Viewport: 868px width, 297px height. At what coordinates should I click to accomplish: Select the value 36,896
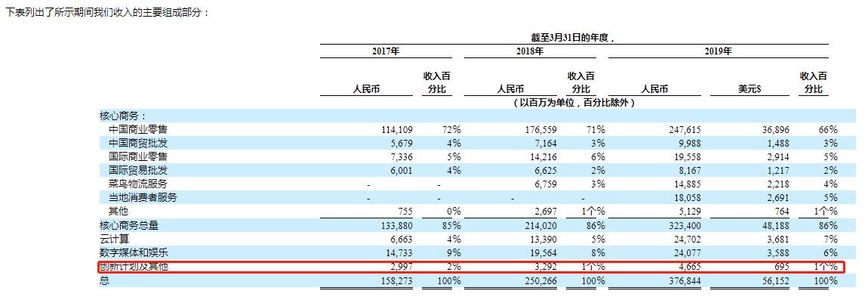point(775,130)
